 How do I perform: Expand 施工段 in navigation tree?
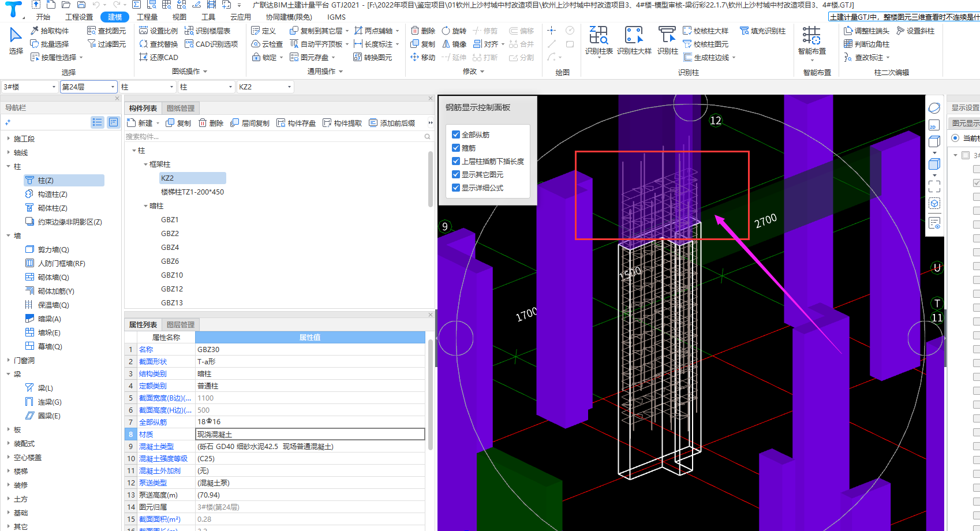(x=9, y=139)
